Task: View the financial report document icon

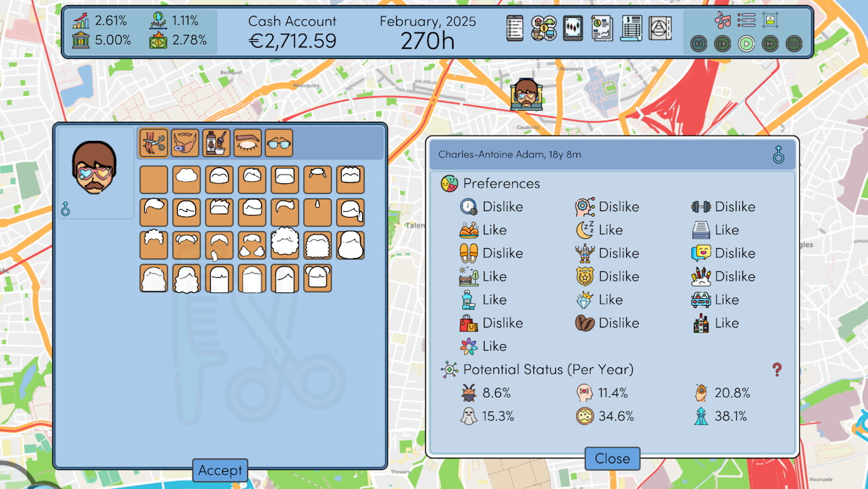Action: coord(603,28)
